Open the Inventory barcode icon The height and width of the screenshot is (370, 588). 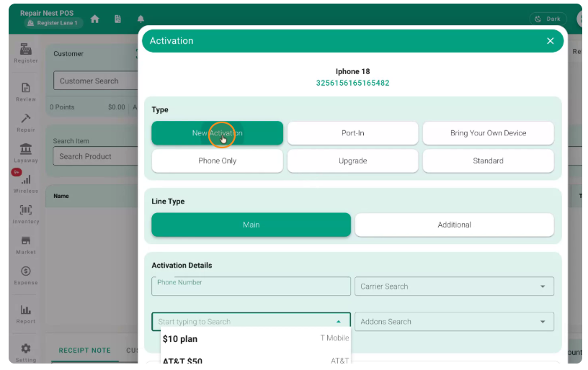[x=25, y=214]
